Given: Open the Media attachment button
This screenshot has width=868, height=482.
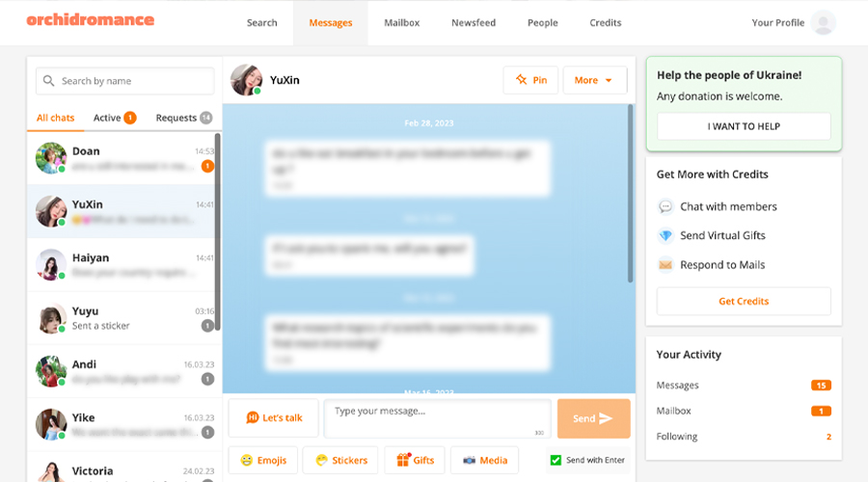Looking at the screenshot, I should pyautogui.click(x=484, y=461).
